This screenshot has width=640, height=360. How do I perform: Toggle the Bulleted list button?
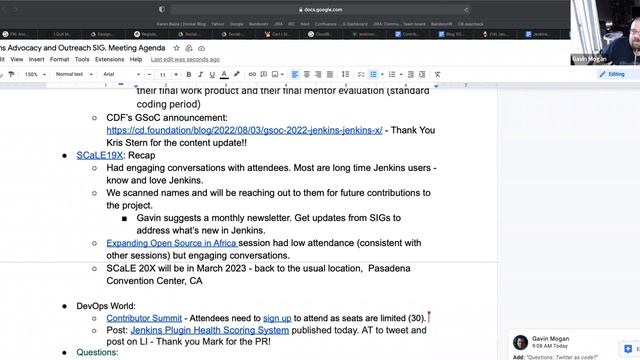tap(373, 74)
